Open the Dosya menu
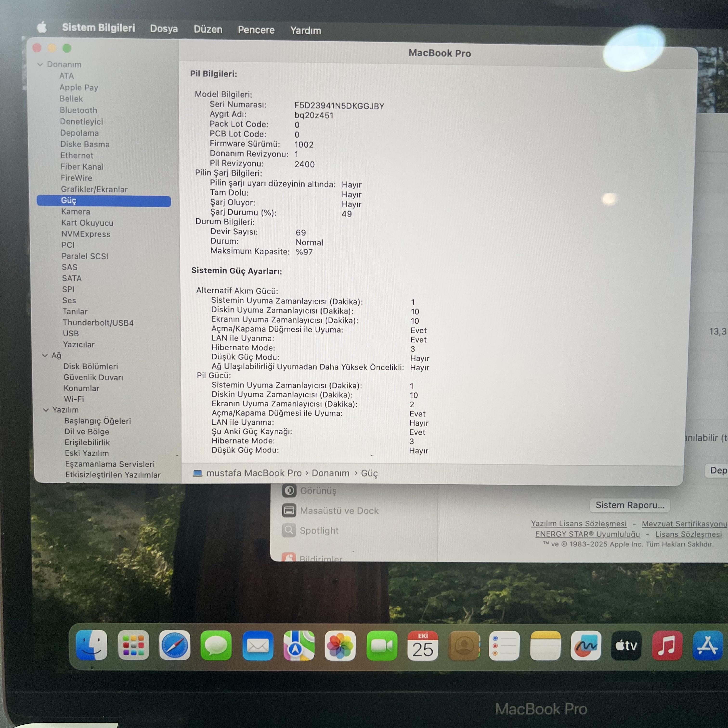 click(x=163, y=29)
